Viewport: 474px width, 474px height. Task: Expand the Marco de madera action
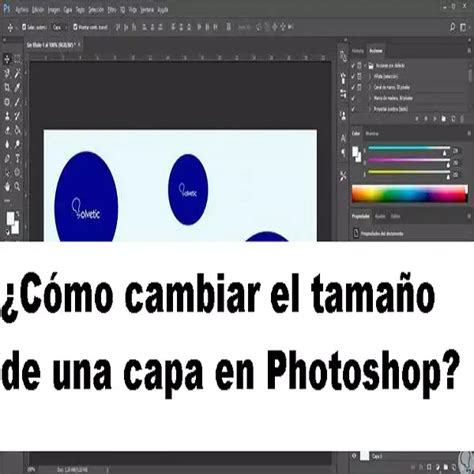(370, 98)
